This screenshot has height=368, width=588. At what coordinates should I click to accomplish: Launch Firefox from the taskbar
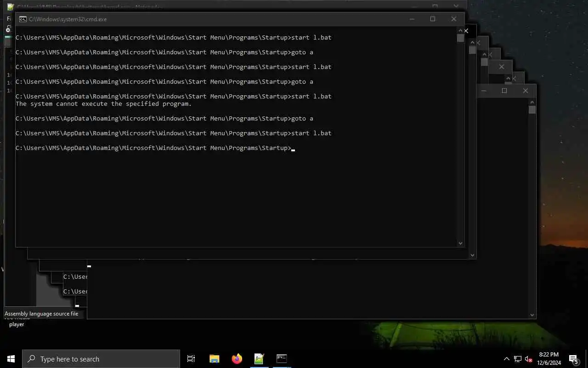[x=237, y=359]
